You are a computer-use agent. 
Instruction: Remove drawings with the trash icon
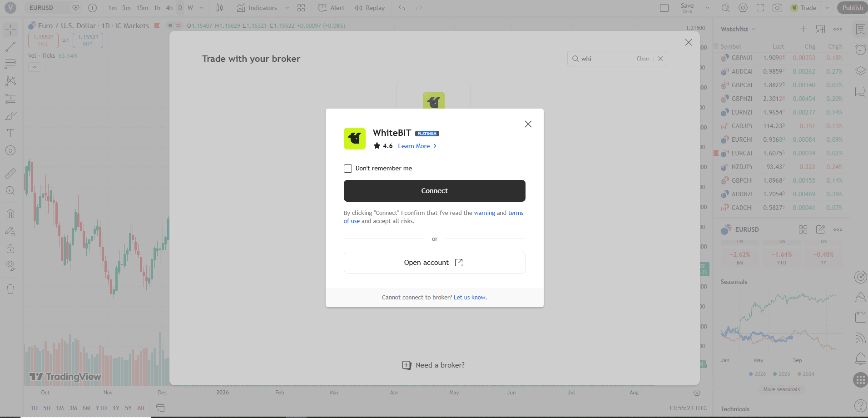10,289
